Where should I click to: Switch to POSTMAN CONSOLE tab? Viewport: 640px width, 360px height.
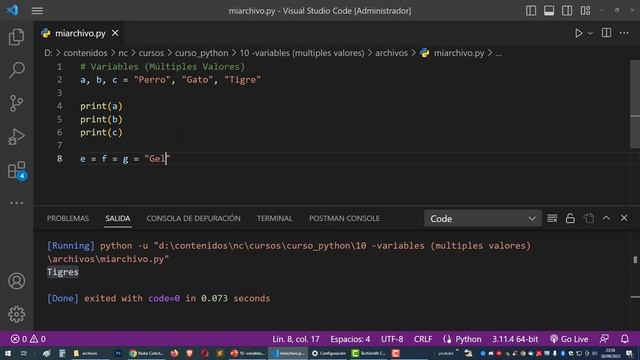point(344,218)
